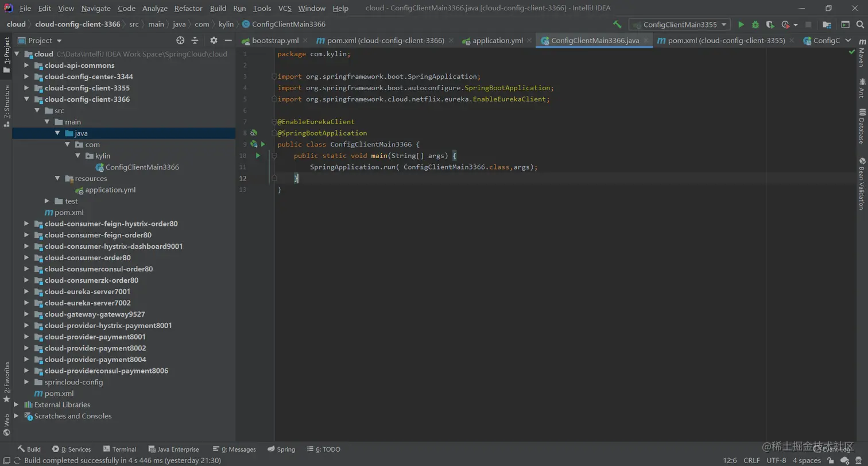
Task: Run with Coverage via shield icon
Action: pyautogui.click(x=770, y=25)
